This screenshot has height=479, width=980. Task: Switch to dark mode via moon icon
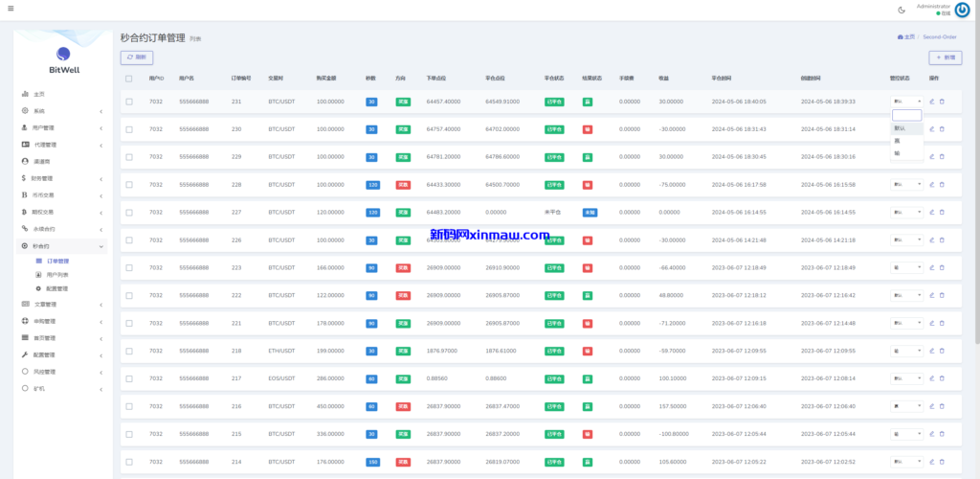902,10
